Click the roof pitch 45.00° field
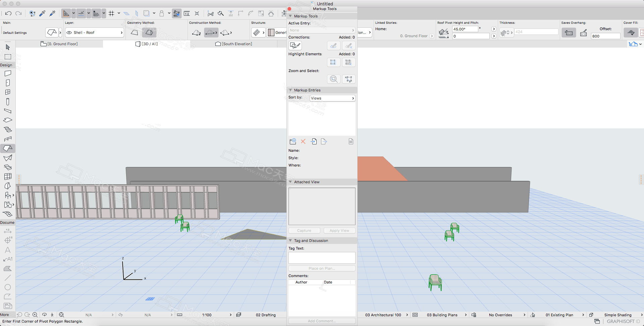 [465, 29]
